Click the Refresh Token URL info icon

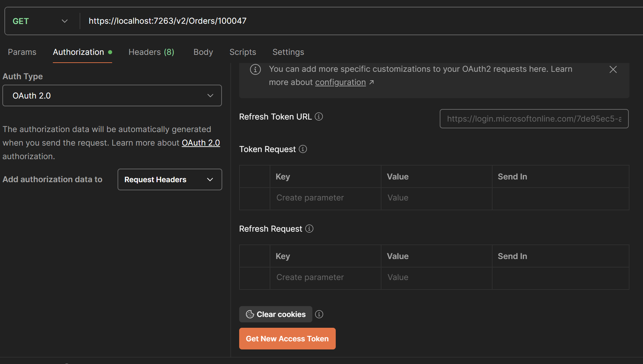click(x=319, y=116)
